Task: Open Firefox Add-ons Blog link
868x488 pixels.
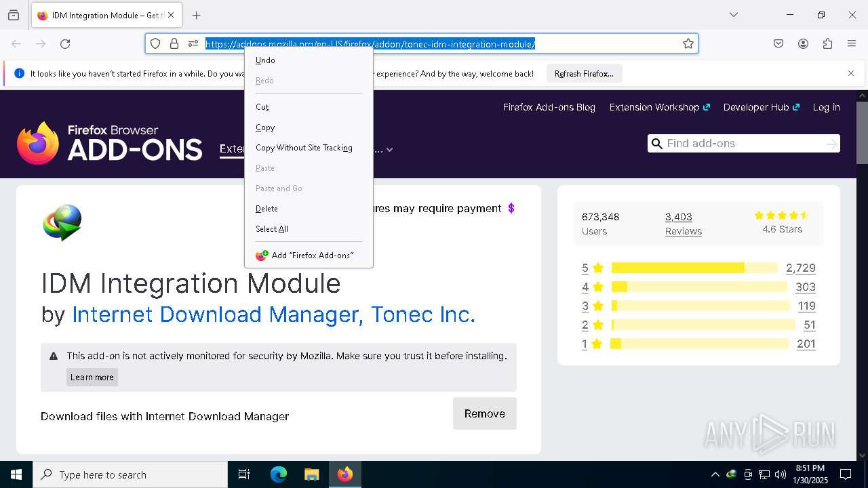Action: pyautogui.click(x=549, y=107)
